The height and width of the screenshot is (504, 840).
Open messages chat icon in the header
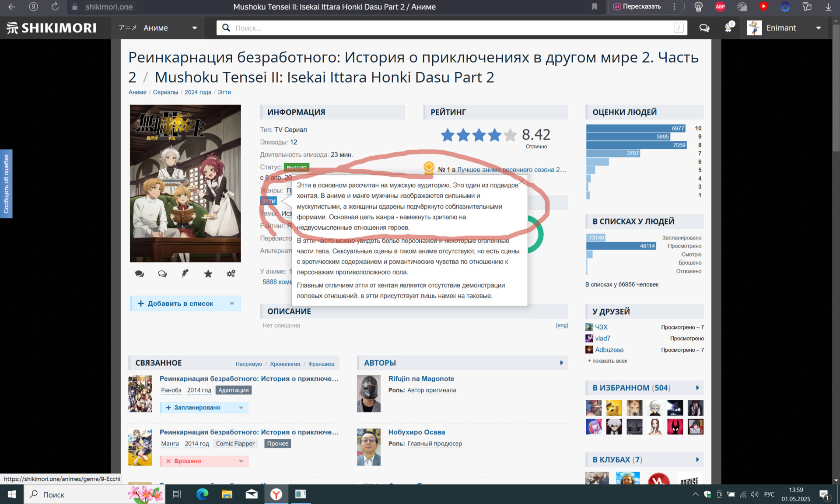click(x=704, y=28)
